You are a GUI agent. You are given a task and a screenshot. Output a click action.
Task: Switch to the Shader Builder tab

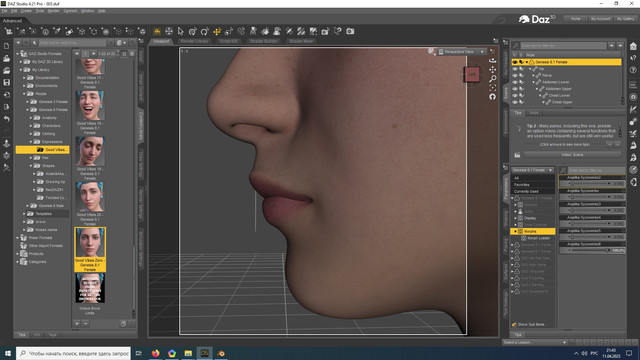point(263,41)
